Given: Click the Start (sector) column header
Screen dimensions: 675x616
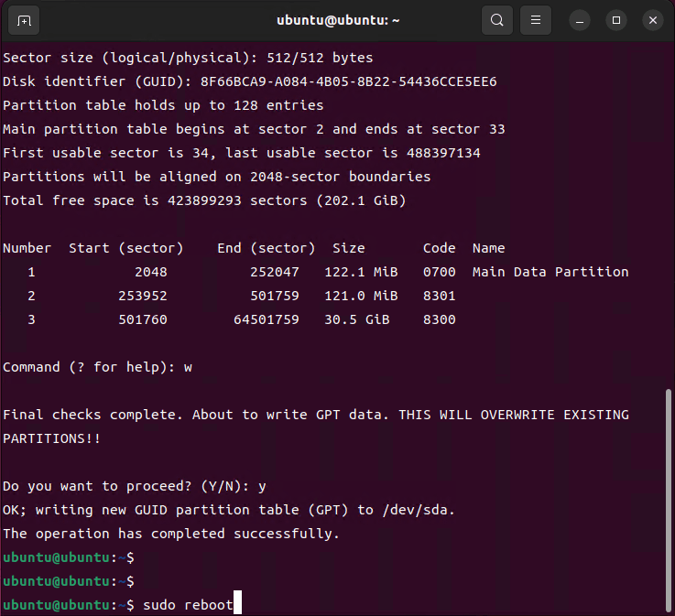Looking at the screenshot, I should (x=125, y=248).
